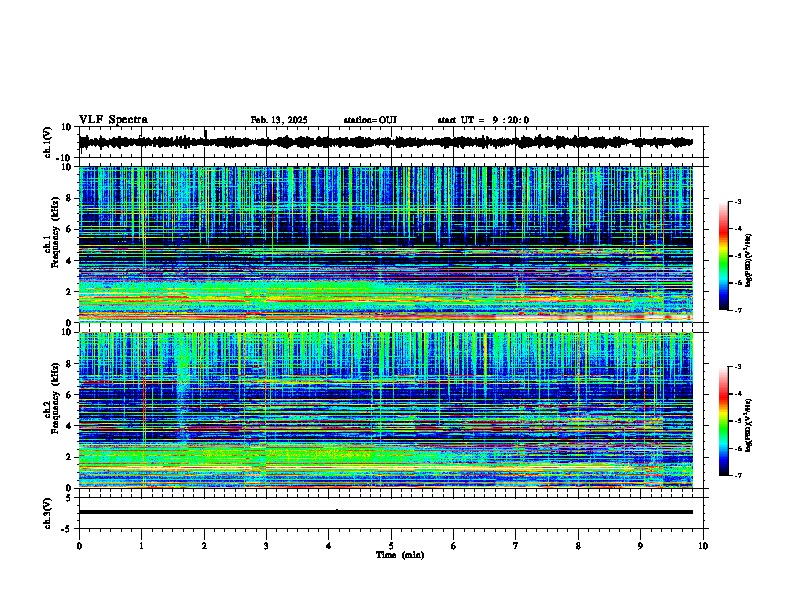792x612 pixels.
Task: Click the 'start UT = 9:20:0' label
Action: tap(483, 120)
